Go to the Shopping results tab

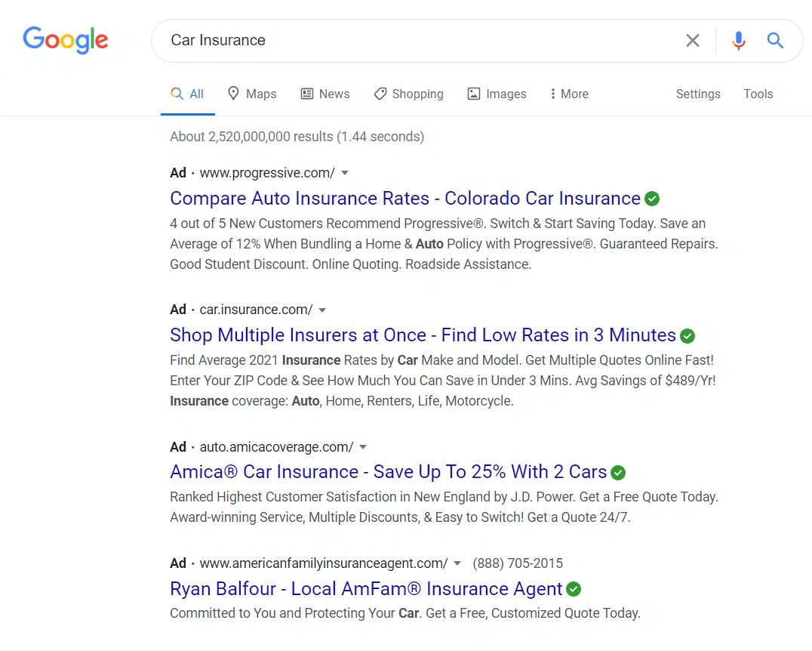[x=408, y=94]
